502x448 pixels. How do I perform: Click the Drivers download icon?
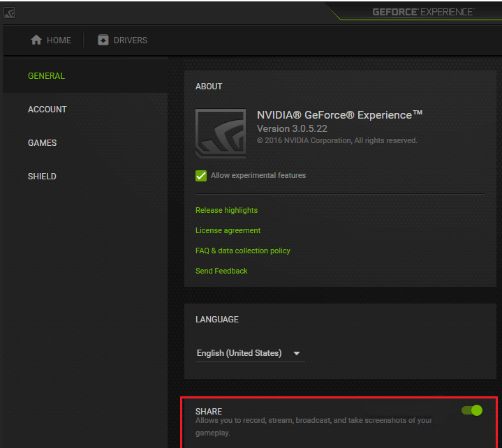click(x=103, y=40)
